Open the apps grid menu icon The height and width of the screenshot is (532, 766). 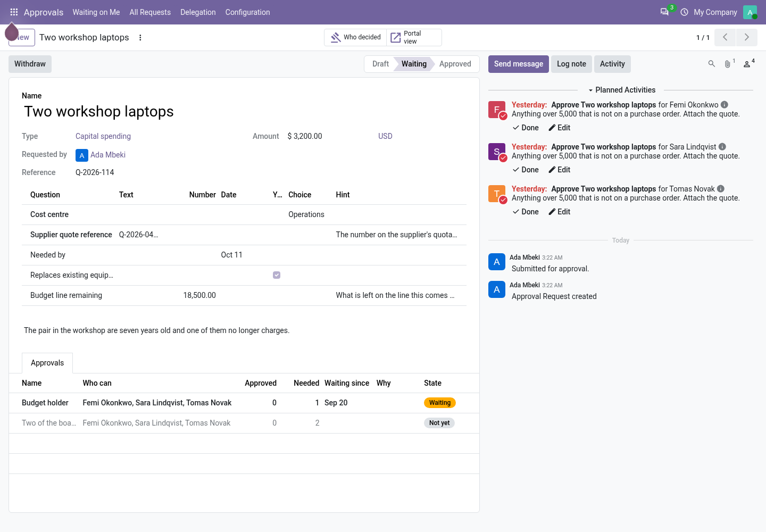point(14,12)
